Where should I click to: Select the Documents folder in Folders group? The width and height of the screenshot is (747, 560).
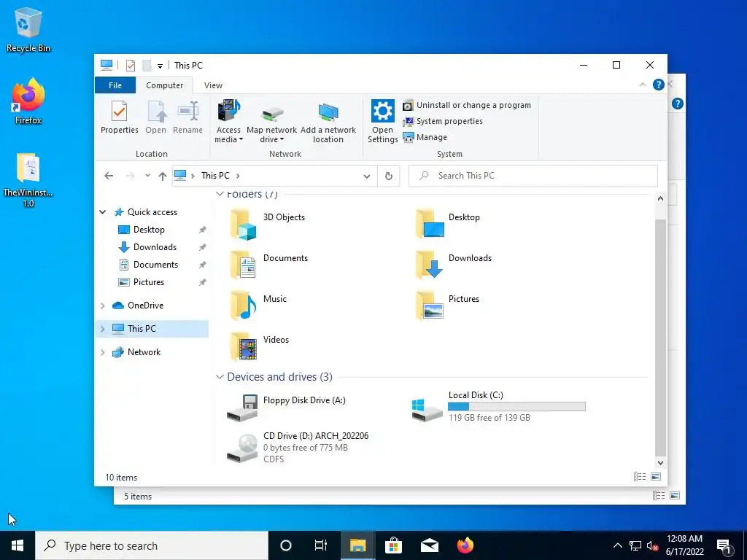270,265
